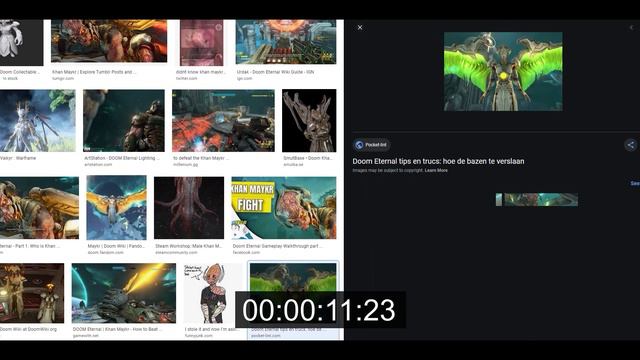Open the golden-winged Maykr Doom Wiki thumbnail
Viewport: 640px width, 360px height.
(116, 208)
